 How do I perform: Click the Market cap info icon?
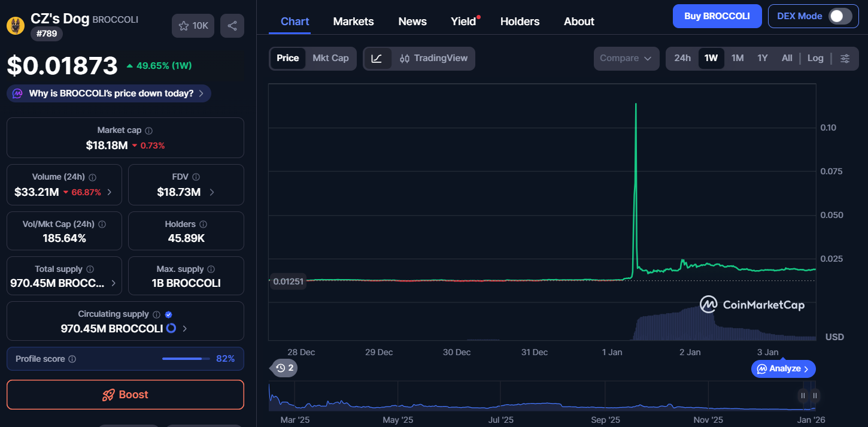tap(148, 130)
